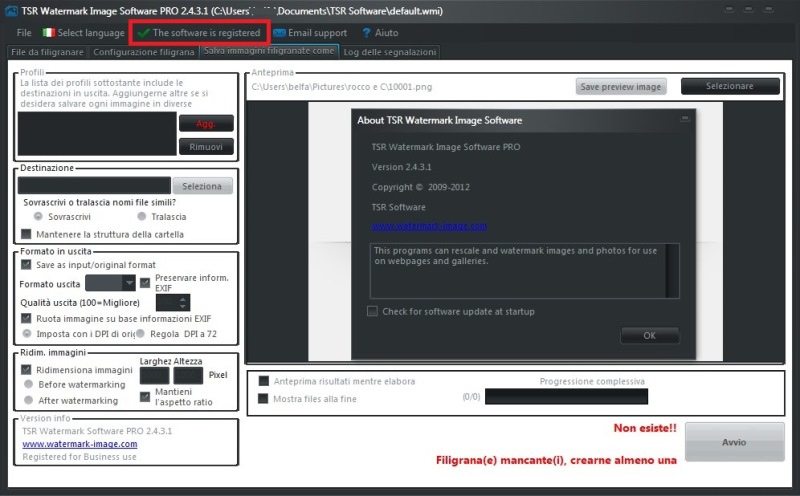Toggle Ridimensiona immagini checkbox
800x496 pixels.
(26, 369)
